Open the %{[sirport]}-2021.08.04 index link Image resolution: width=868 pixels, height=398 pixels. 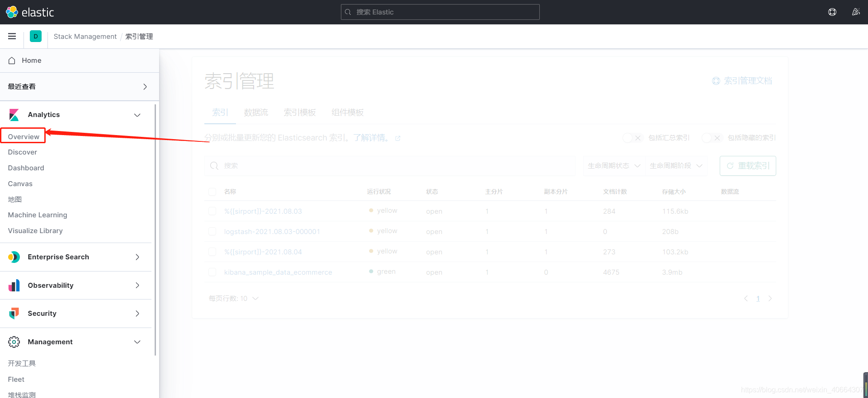point(263,252)
